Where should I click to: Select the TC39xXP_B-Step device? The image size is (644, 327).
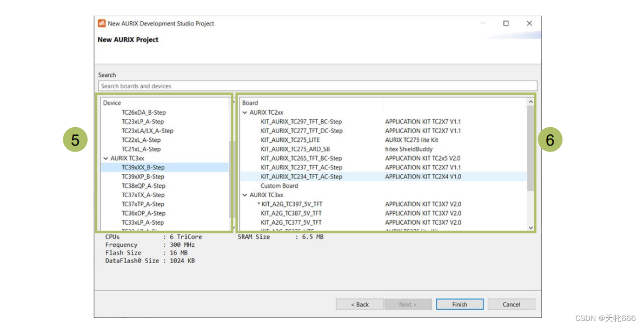click(142, 176)
